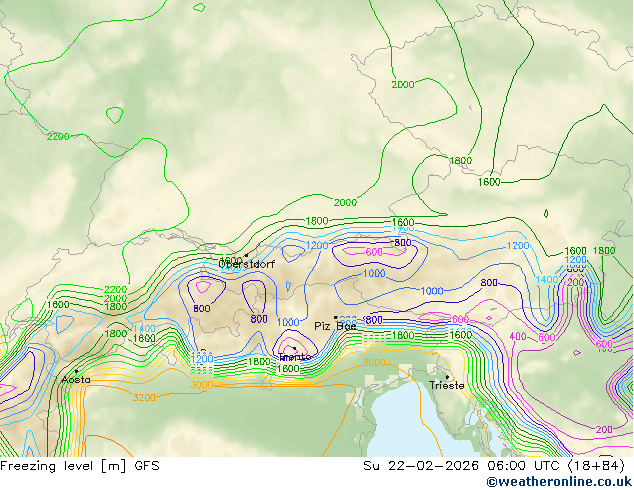Click the pink 600 label inside the 800 contour north of Piz Boe
Viewport: 634px width, 490px height.
point(374,252)
